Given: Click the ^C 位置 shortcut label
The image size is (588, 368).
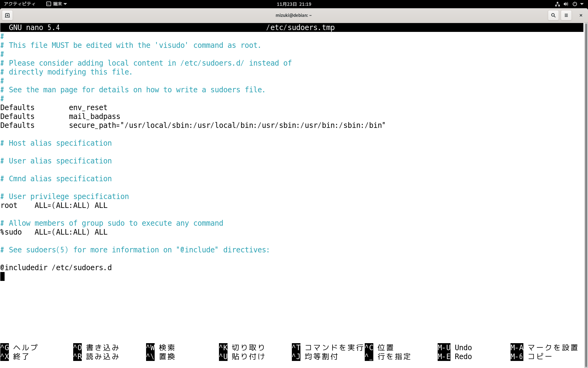Looking at the screenshot, I should (379, 347).
